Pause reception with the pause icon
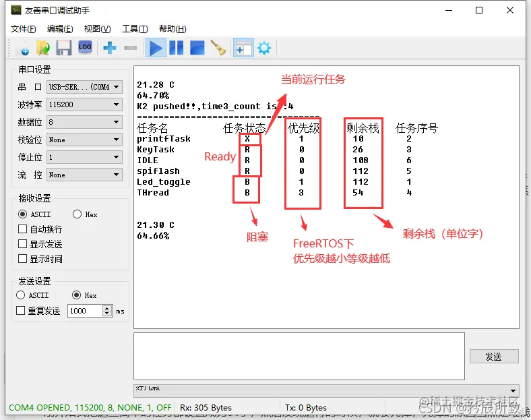Viewport: 531px width, 420px height. [177, 48]
